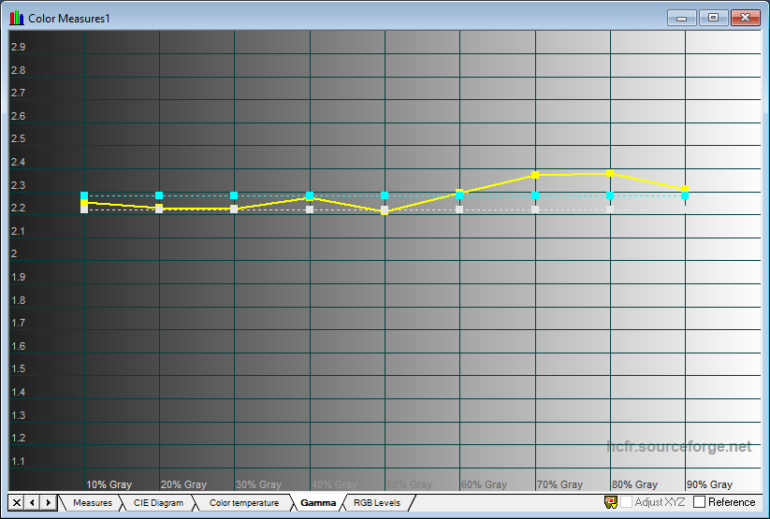Go to the RGB Levels tab
Screen dimensions: 770x519
(x=377, y=503)
